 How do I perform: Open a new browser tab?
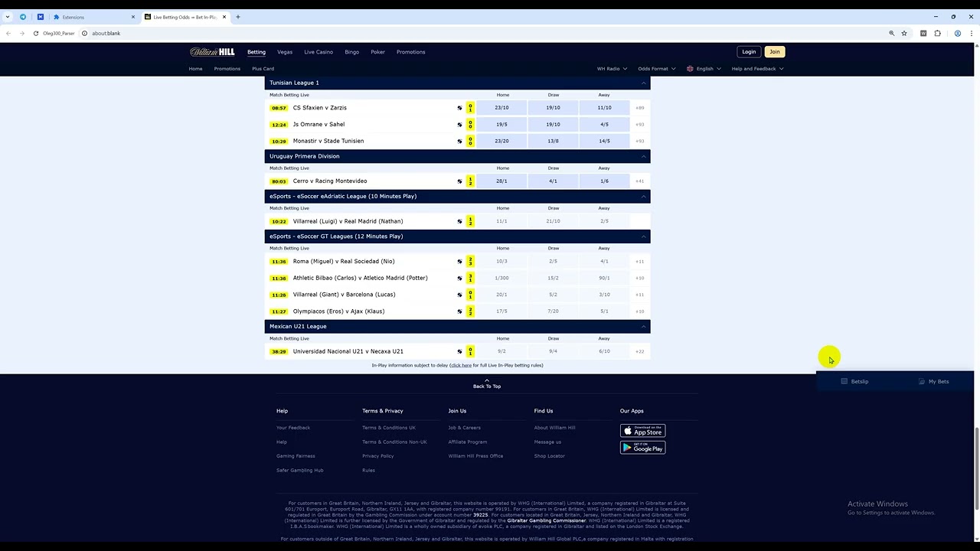(238, 17)
